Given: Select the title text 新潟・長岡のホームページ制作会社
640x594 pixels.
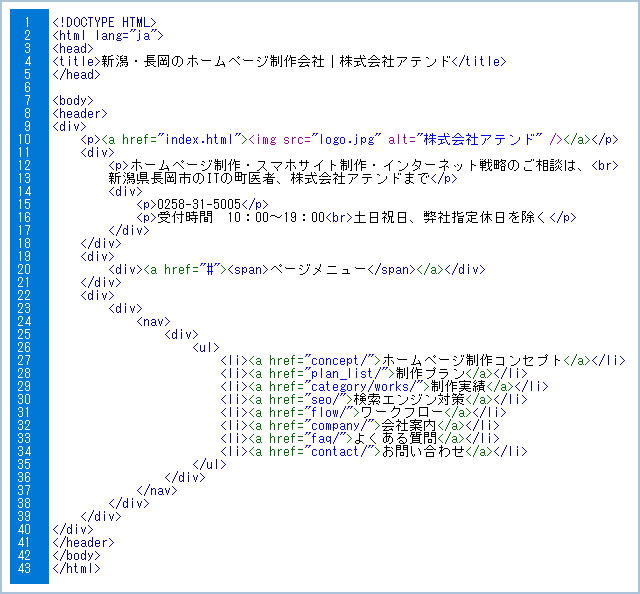Looking at the screenshot, I should coord(213,61).
